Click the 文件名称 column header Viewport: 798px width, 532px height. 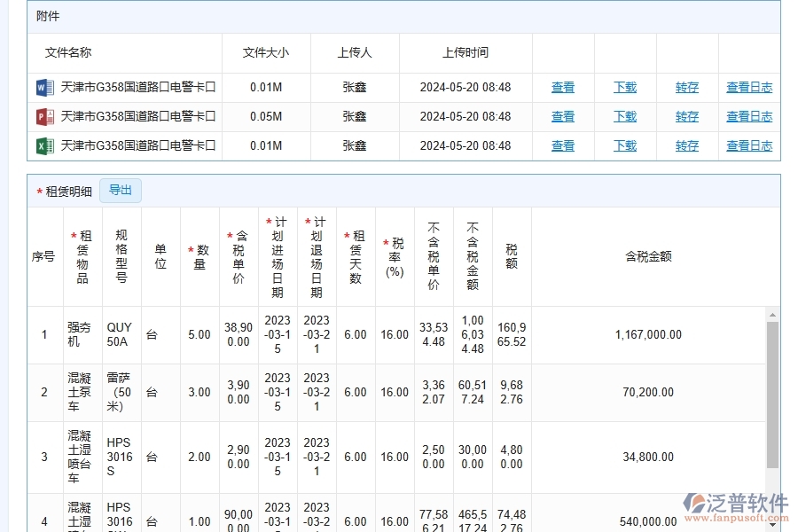click(66, 52)
